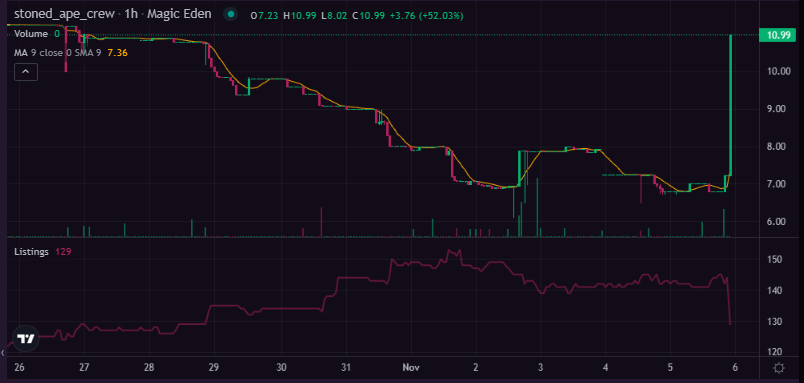Open chart settings gear icon
This screenshot has width=804, height=383.
click(779, 368)
